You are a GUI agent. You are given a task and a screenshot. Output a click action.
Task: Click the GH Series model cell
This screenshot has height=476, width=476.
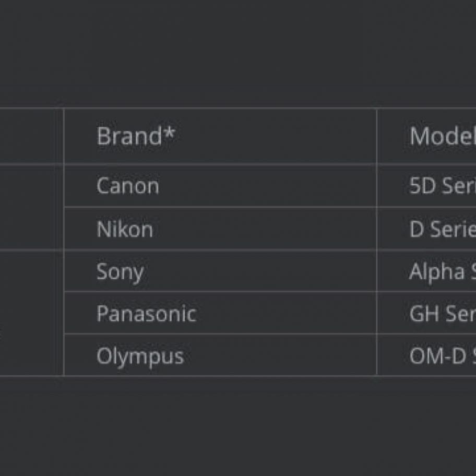[442, 314]
